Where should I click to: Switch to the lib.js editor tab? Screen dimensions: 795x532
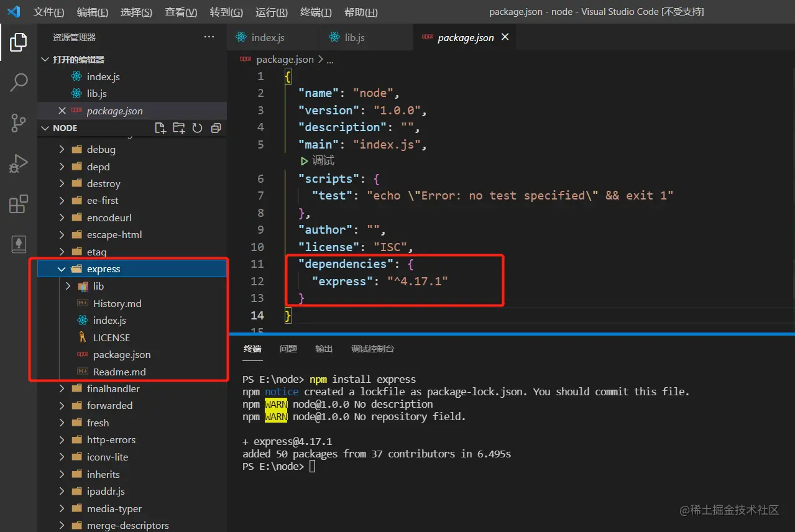[x=367, y=37]
